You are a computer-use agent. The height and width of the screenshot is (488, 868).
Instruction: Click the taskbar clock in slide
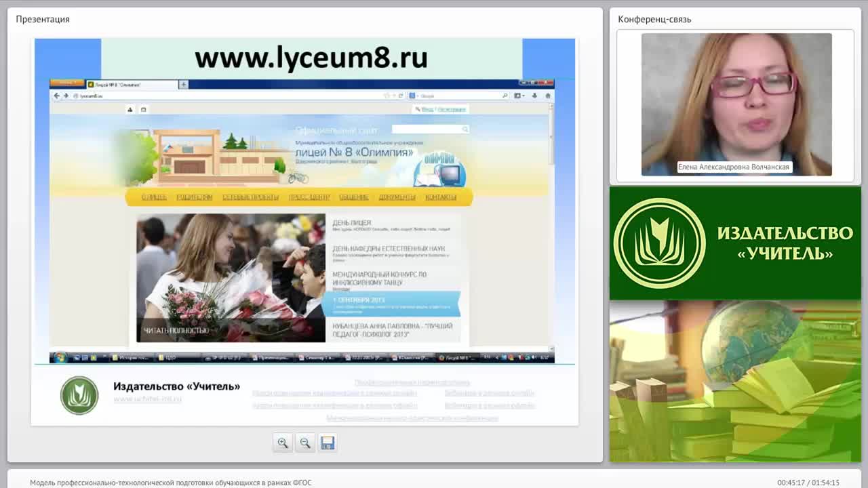545,357
